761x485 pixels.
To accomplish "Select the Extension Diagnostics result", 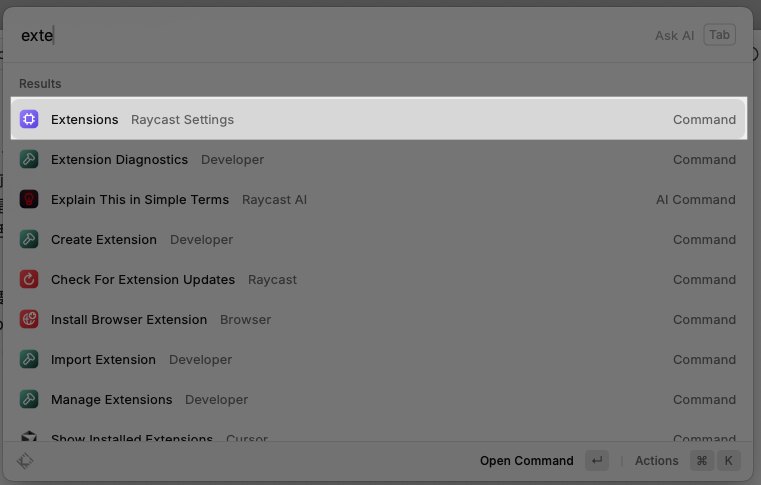I will tap(379, 159).
